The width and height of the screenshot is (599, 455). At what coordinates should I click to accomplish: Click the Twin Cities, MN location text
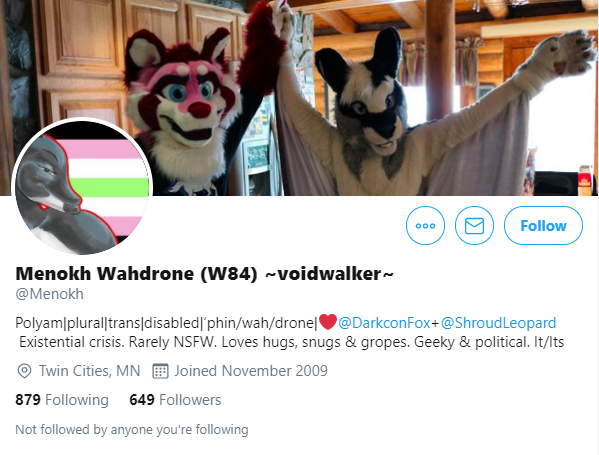89,371
